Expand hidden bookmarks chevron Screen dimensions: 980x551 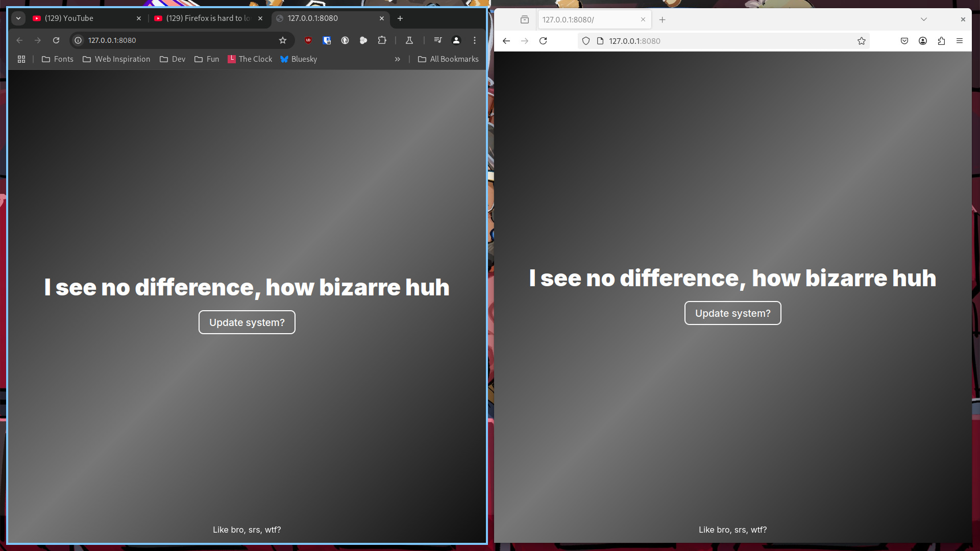[x=398, y=59]
